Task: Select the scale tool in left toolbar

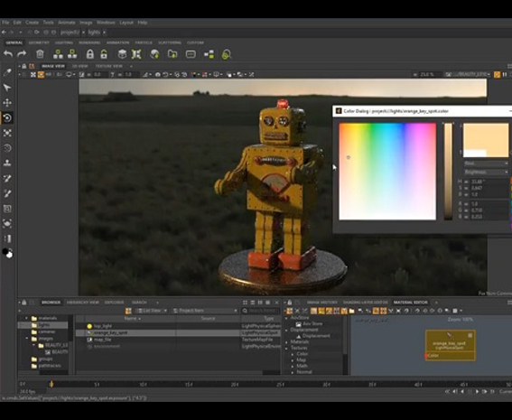Action: tap(7, 133)
